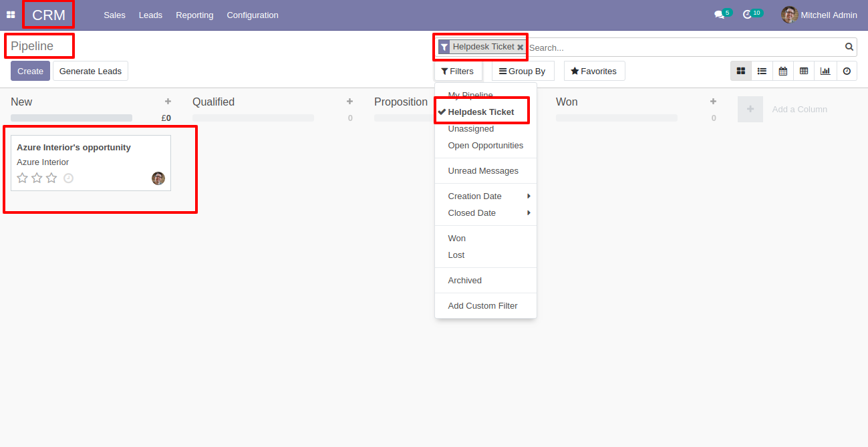
Task: Enable the Won filter option
Action: click(x=486, y=238)
